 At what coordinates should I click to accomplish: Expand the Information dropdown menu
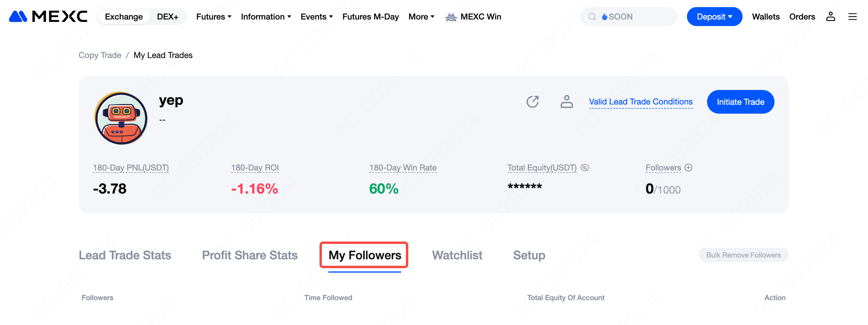coord(266,17)
